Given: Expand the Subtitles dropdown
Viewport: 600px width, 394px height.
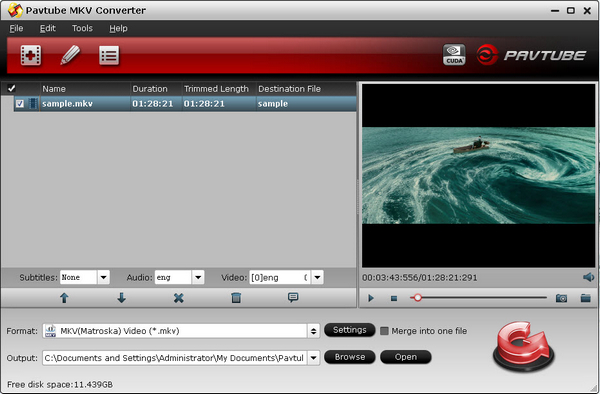Looking at the screenshot, I should pos(103,277).
